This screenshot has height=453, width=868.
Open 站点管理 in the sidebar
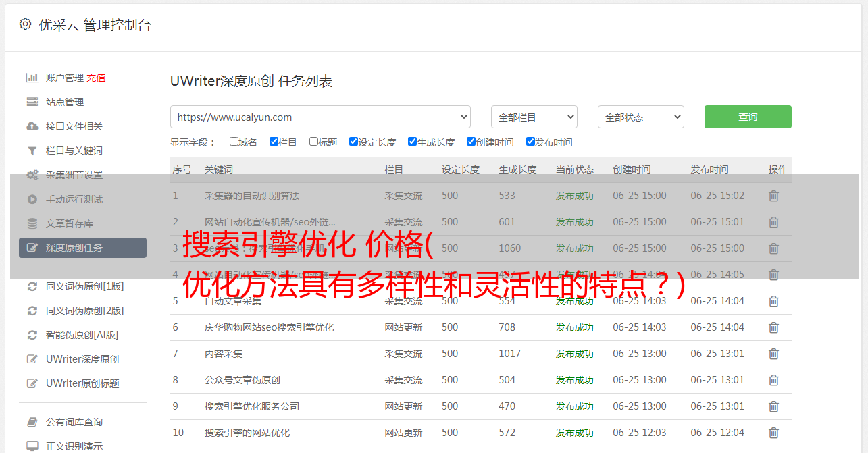[65, 102]
